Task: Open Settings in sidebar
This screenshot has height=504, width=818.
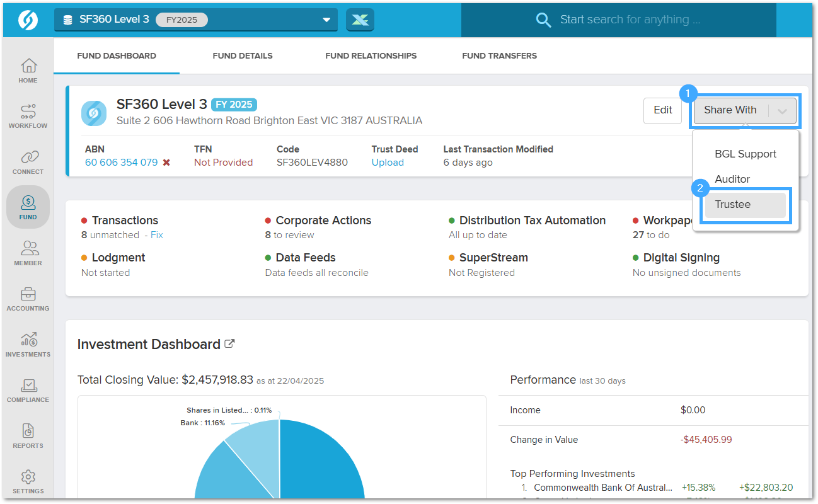Action: [28, 481]
